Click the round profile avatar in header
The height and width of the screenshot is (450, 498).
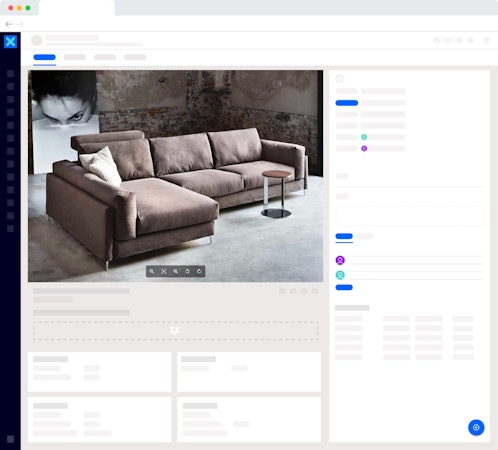[37, 40]
